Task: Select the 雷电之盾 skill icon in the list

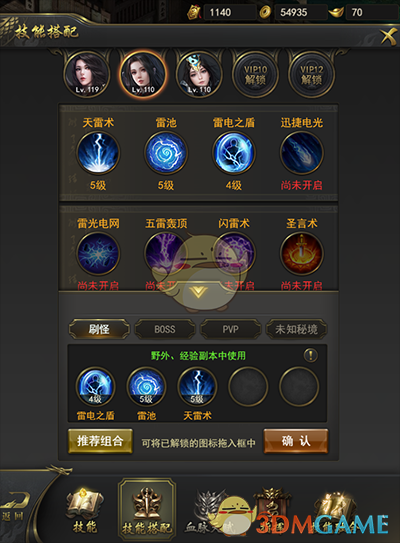Action: [234, 153]
